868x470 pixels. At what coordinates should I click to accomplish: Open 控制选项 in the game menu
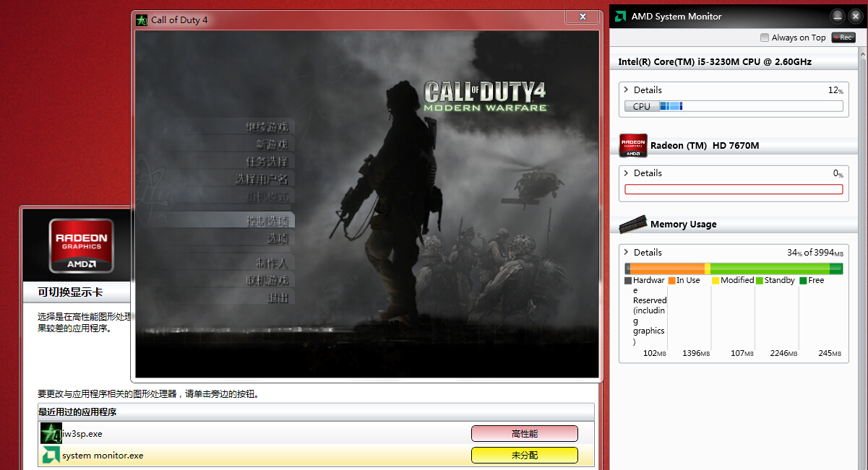pyautogui.click(x=266, y=221)
